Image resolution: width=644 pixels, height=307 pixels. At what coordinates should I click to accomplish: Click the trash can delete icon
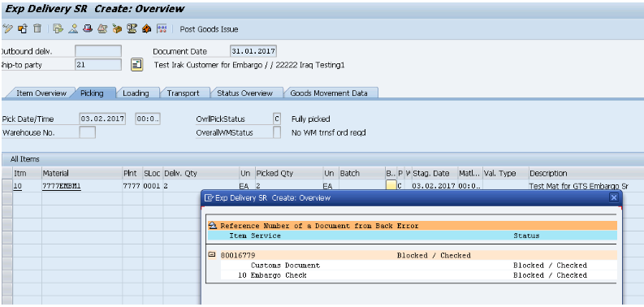tap(37, 28)
